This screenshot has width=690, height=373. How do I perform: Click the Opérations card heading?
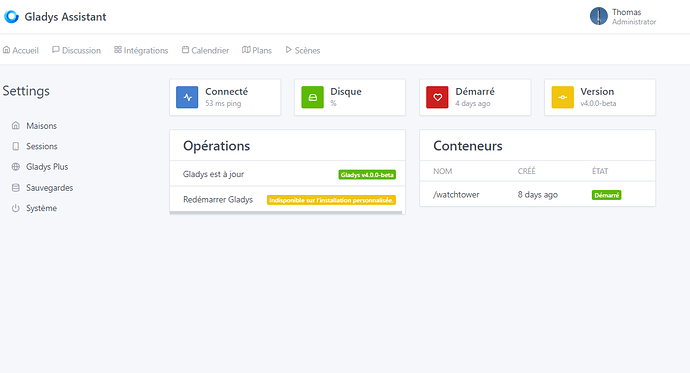[x=217, y=146]
